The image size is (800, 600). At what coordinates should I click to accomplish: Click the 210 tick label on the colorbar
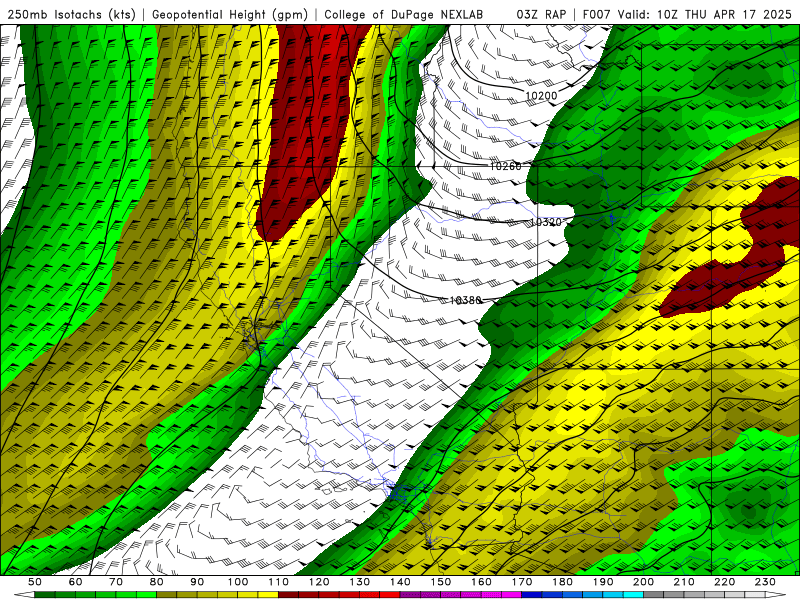[684, 582]
